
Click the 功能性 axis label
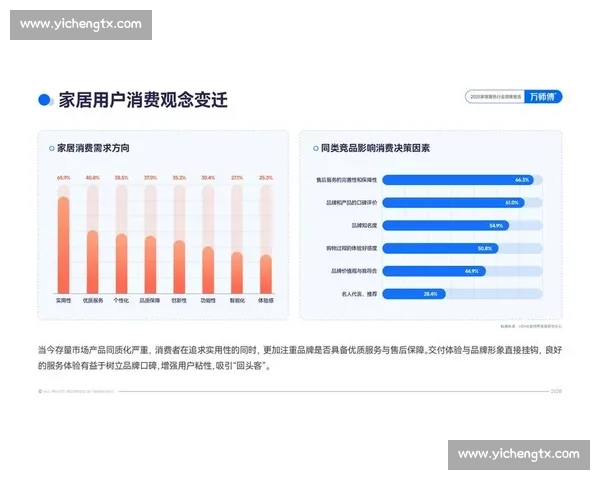pos(208,301)
